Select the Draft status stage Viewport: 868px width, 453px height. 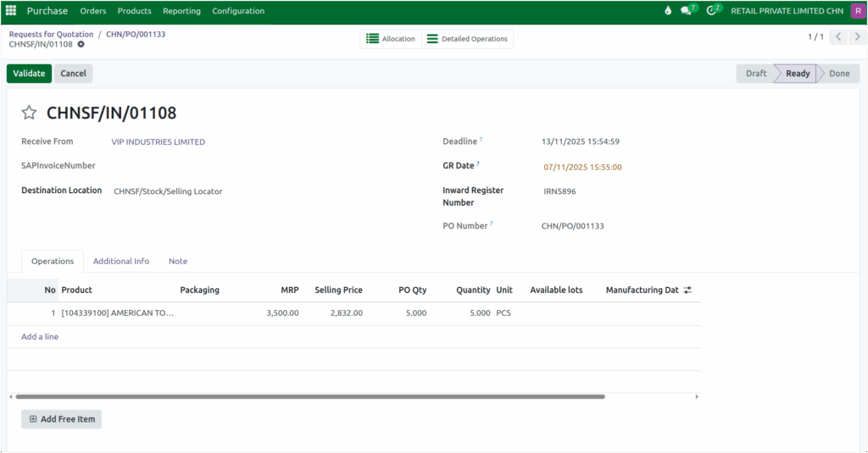click(755, 74)
